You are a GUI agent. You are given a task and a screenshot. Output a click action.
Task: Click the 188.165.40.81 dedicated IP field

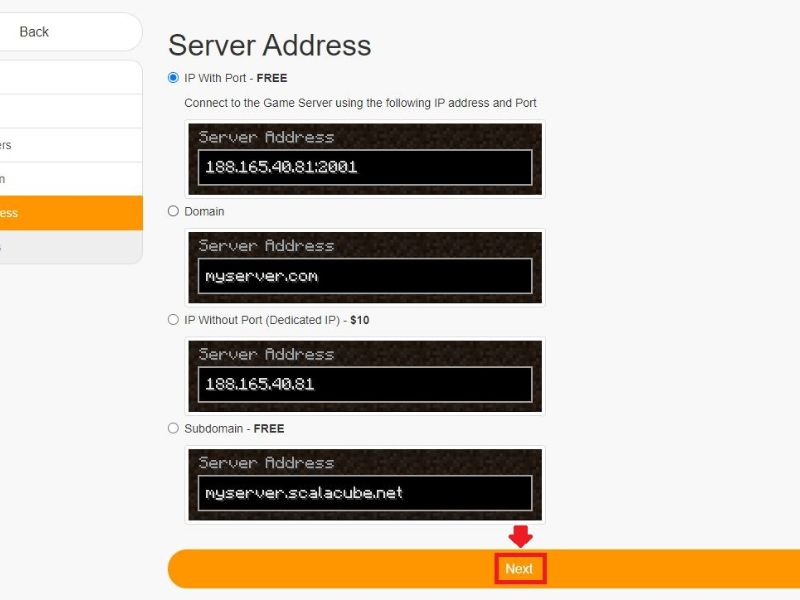[x=365, y=384]
